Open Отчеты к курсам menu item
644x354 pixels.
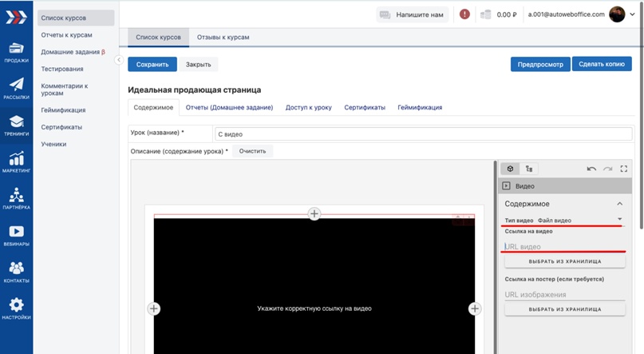point(66,35)
